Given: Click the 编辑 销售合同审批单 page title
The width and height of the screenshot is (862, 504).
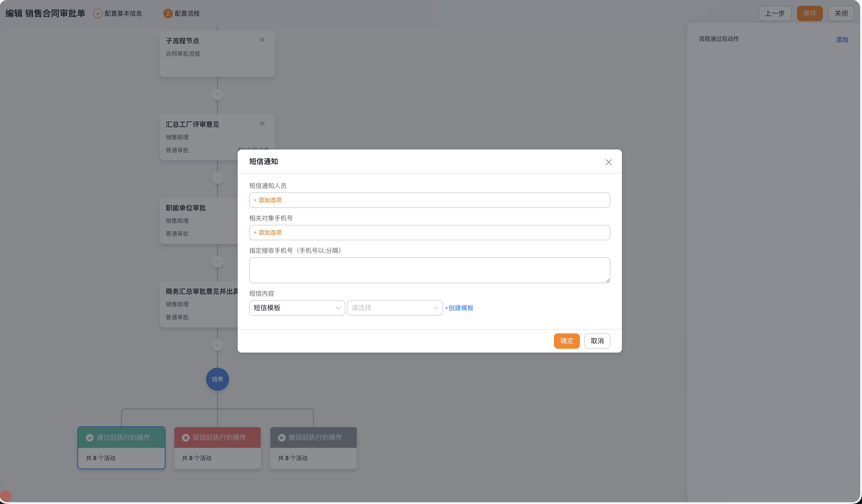Looking at the screenshot, I should coord(45,13).
